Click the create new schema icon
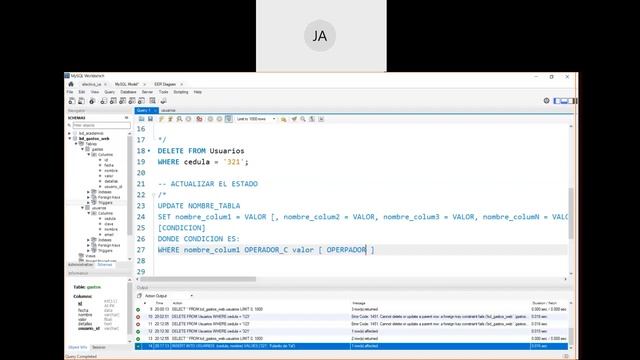This screenshot has width=640, height=360. 104,101
